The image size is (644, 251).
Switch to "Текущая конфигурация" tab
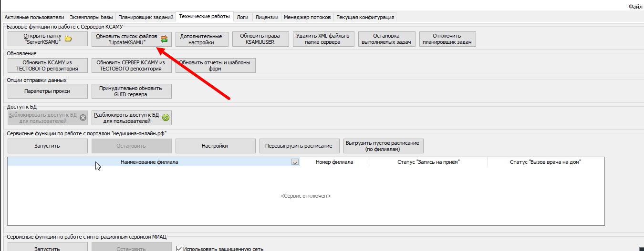click(365, 17)
